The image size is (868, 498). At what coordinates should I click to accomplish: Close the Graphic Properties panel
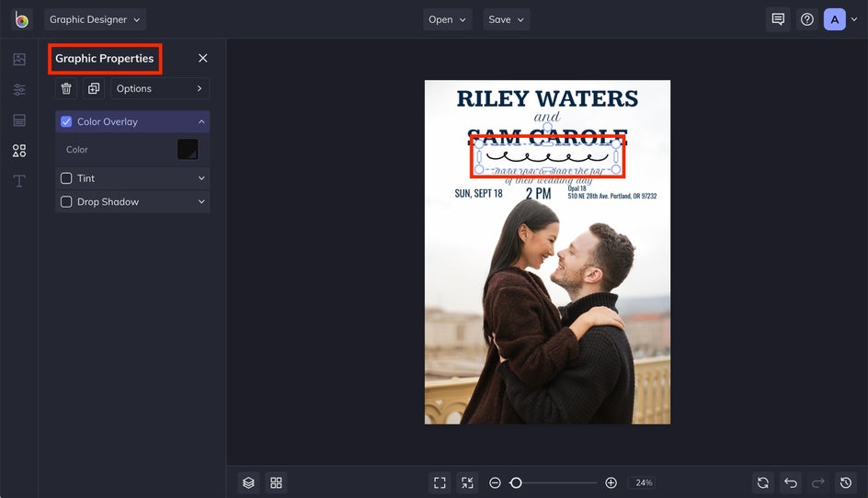pos(203,58)
